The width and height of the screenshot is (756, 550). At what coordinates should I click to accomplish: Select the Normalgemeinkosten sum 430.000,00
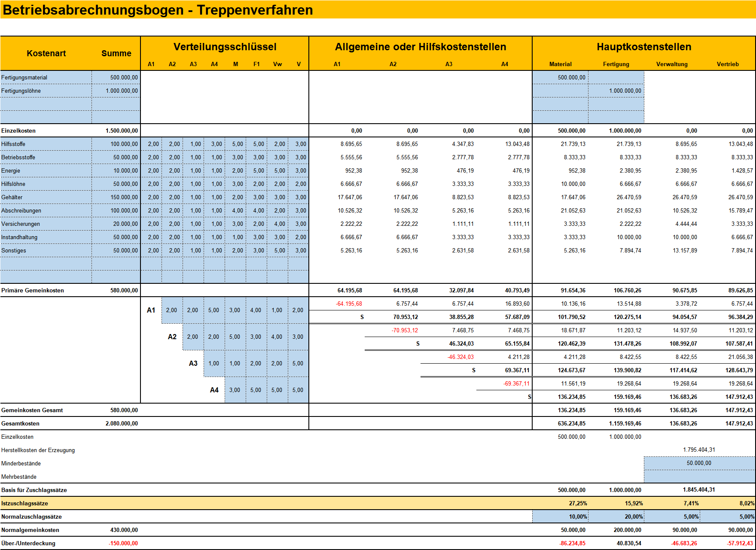click(x=124, y=530)
